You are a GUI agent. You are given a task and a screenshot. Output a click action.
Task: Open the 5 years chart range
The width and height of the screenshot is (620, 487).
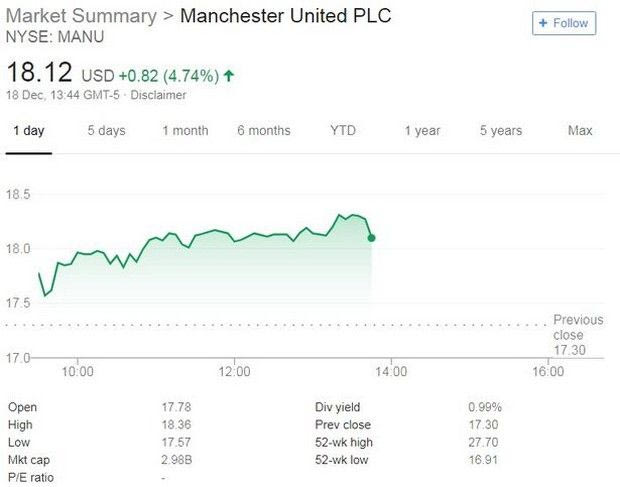pyautogui.click(x=500, y=131)
